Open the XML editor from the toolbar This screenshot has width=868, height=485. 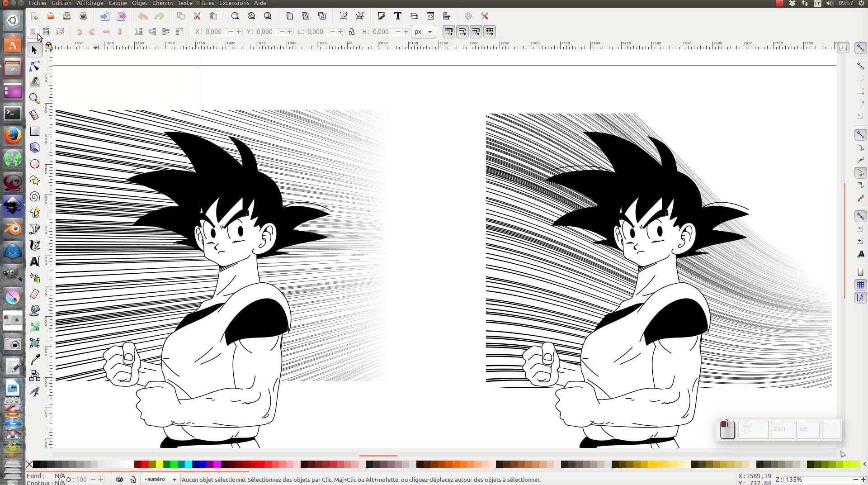point(430,16)
